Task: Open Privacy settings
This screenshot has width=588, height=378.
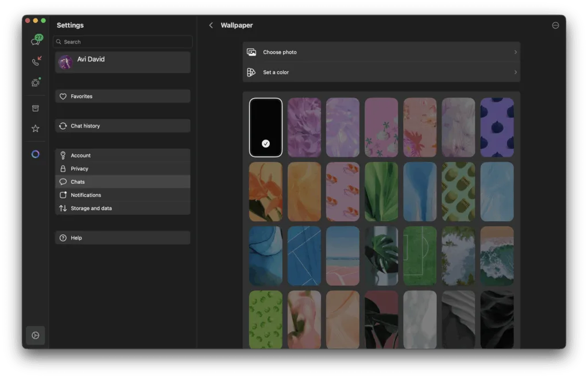Action: coord(123,169)
